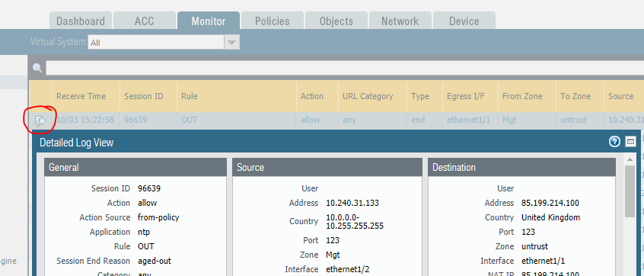644x276 pixels.
Task: Open the Objects tab
Action: [336, 21]
